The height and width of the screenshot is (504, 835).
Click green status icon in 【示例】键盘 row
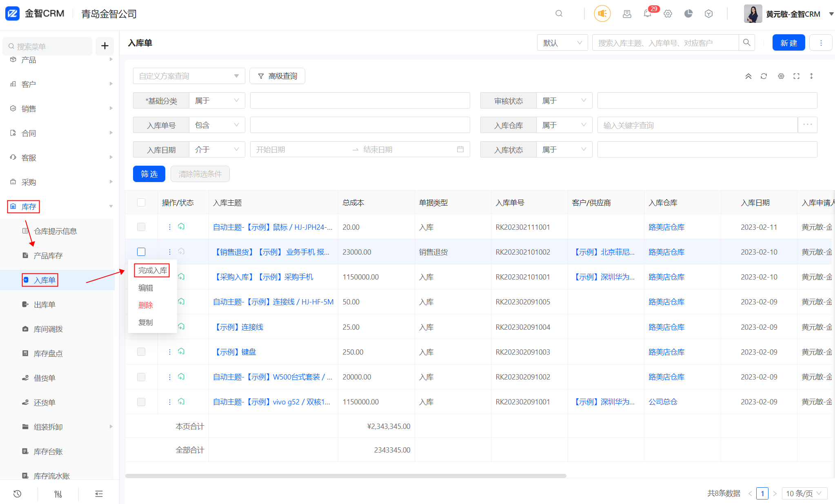point(181,351)
